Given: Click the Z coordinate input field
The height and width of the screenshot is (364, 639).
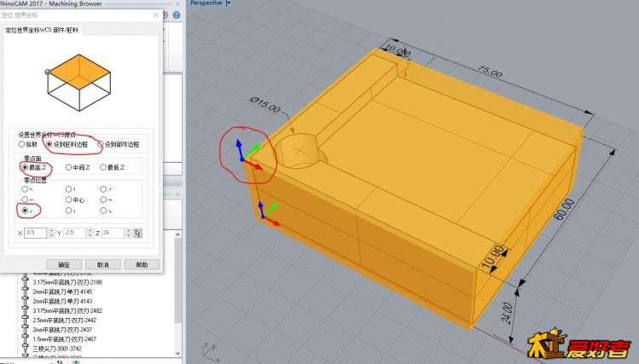Looking at the screenshot, I should pyautogui.click(x=113, y=233).
